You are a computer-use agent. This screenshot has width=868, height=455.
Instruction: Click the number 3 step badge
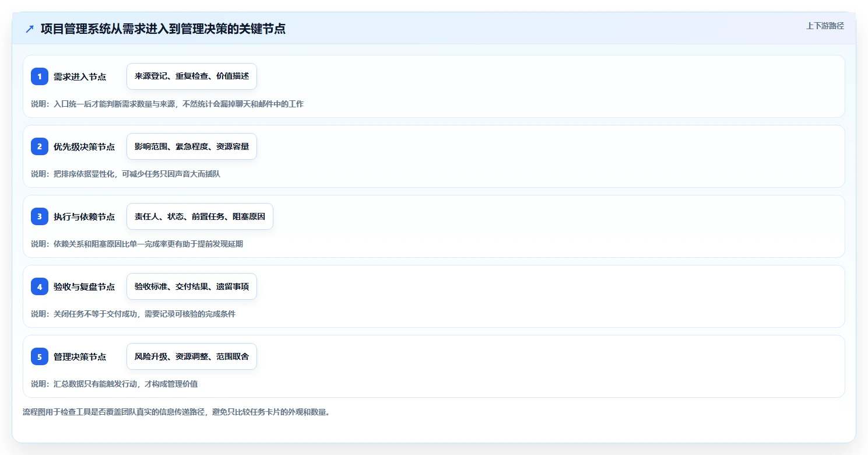pyautogui.click(x=40, y=216)
